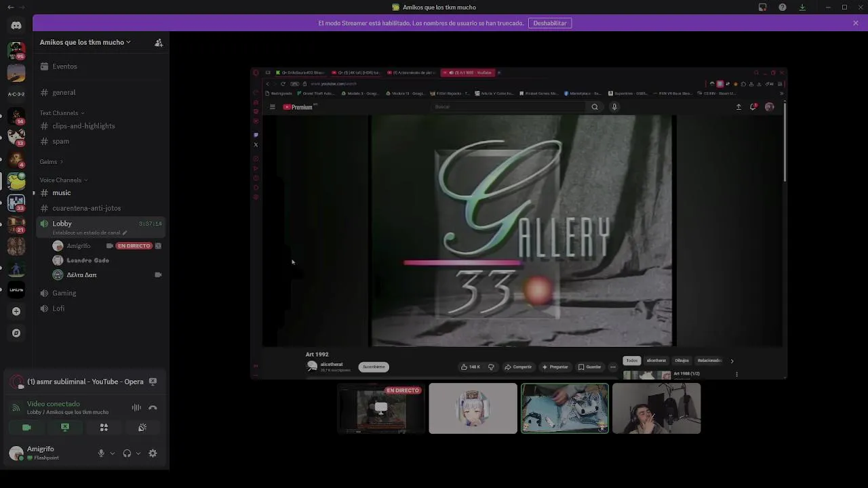This screenshot has height=488, width=868.
Task: Dismiss the streamer mode banner
Action: (856, 23)
